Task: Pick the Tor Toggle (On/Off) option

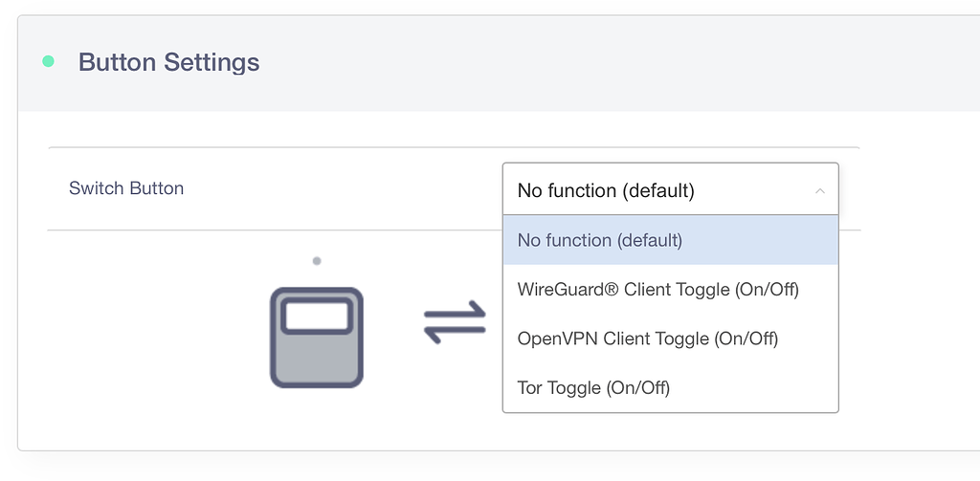Action: 593,387
